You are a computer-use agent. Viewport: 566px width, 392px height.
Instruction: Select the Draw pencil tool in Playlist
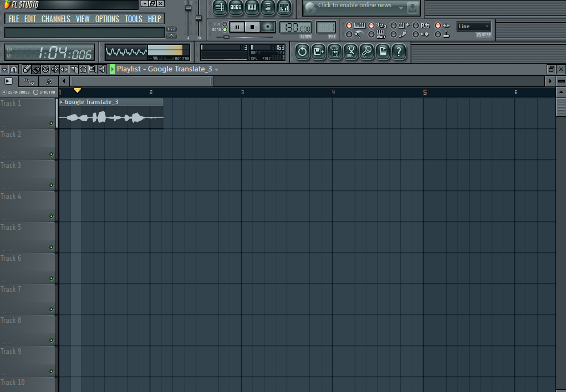tap(27, 69)
